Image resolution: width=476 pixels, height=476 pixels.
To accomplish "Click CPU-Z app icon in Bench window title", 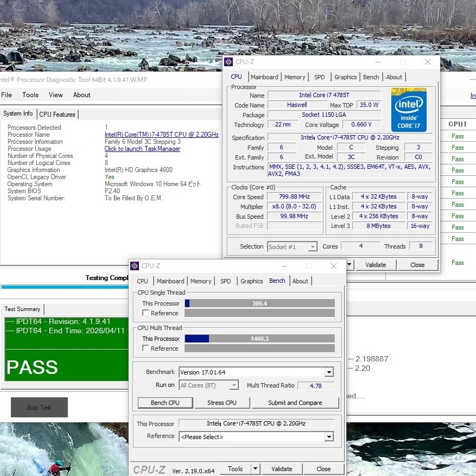I will point(135,266).
